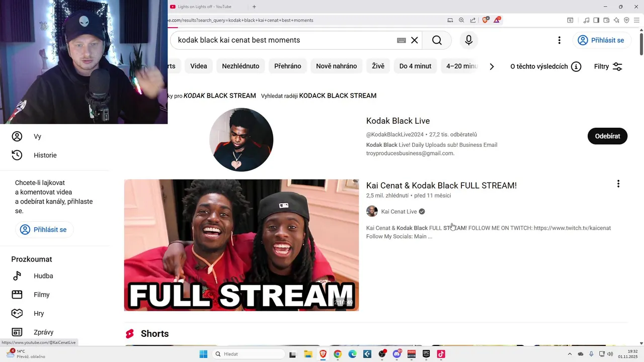Screen dimensions: 644x362
Task: Click the search query text field
Action: click(284, 40)
